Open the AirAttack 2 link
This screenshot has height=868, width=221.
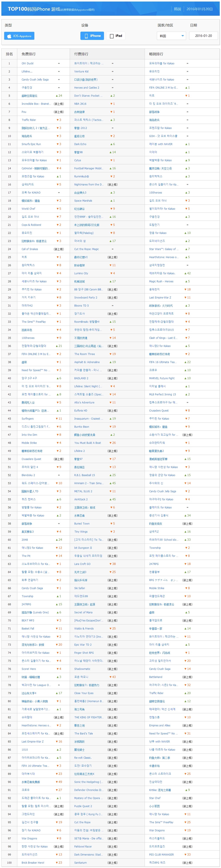click(81, 500)
